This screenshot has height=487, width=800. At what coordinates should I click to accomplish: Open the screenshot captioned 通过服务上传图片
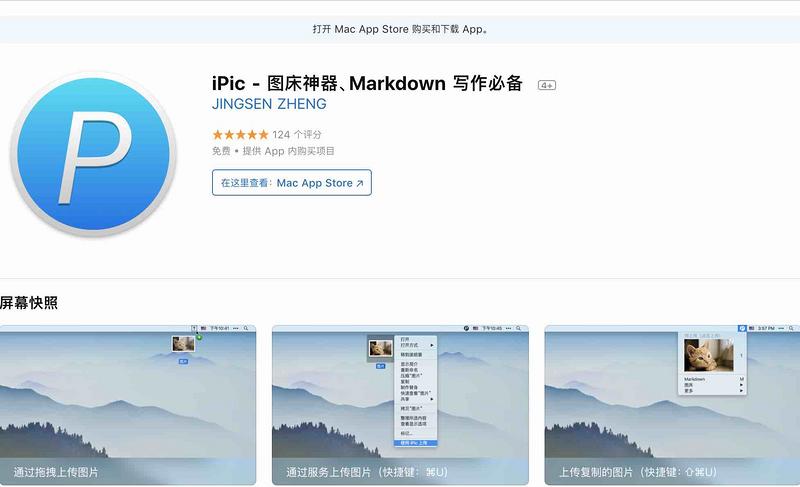point(400,405)
